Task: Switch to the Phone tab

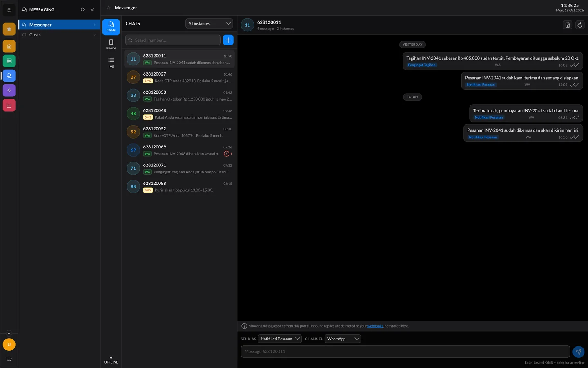Action: point(111,45)
